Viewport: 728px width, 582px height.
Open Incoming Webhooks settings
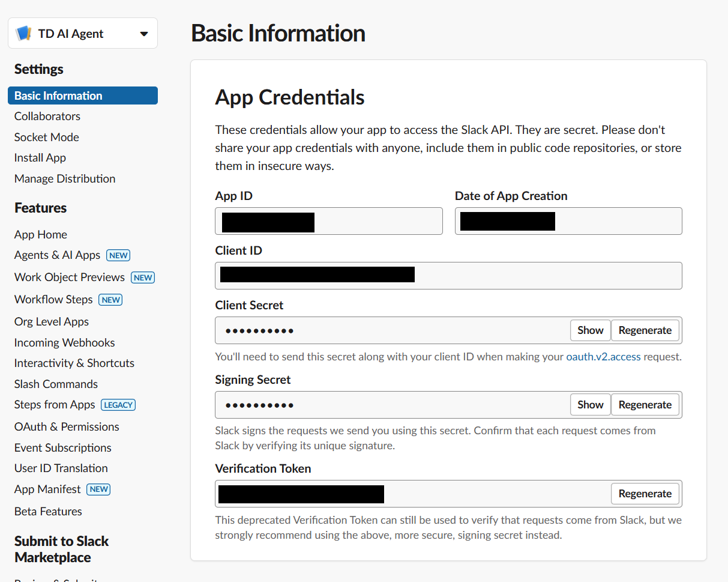click(x=65, y=342)
